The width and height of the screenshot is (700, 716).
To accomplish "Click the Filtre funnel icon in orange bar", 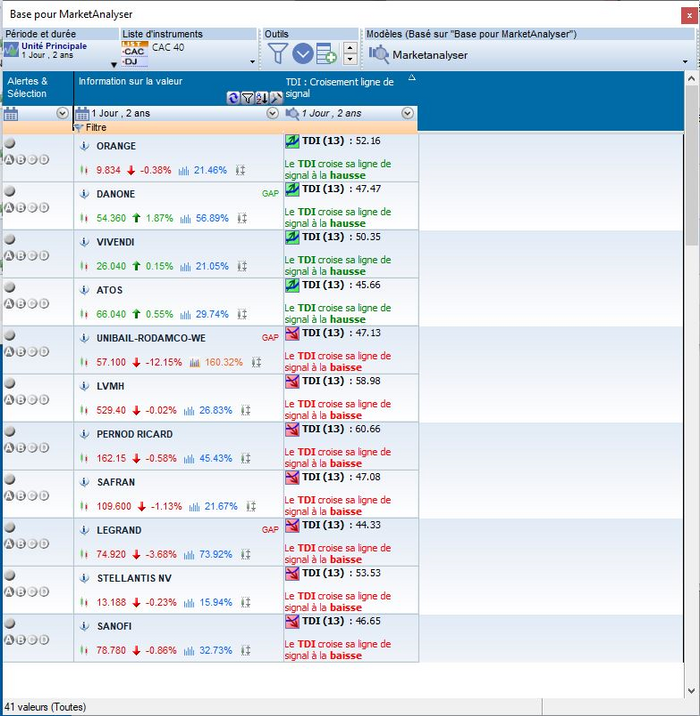I will [78, 128].
